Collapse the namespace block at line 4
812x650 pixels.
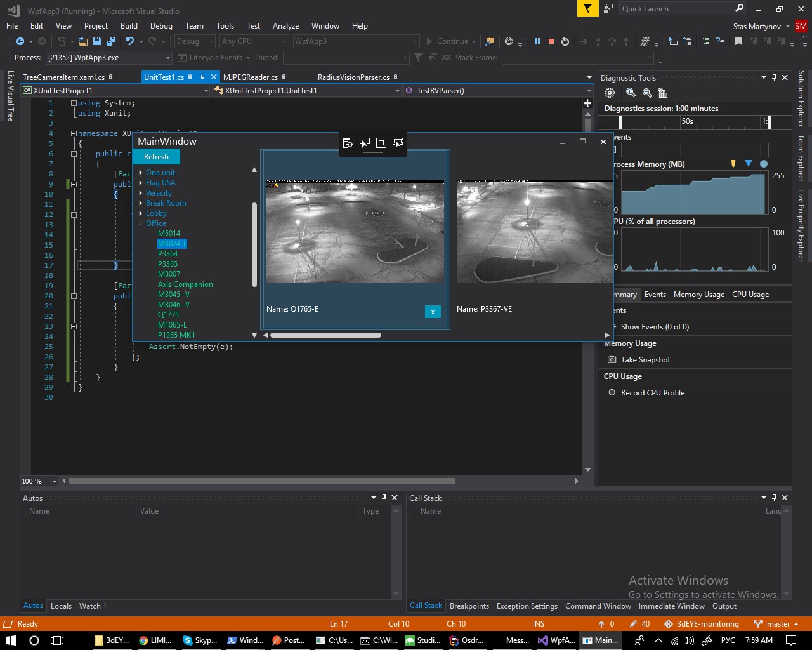(x=74, y=133)
